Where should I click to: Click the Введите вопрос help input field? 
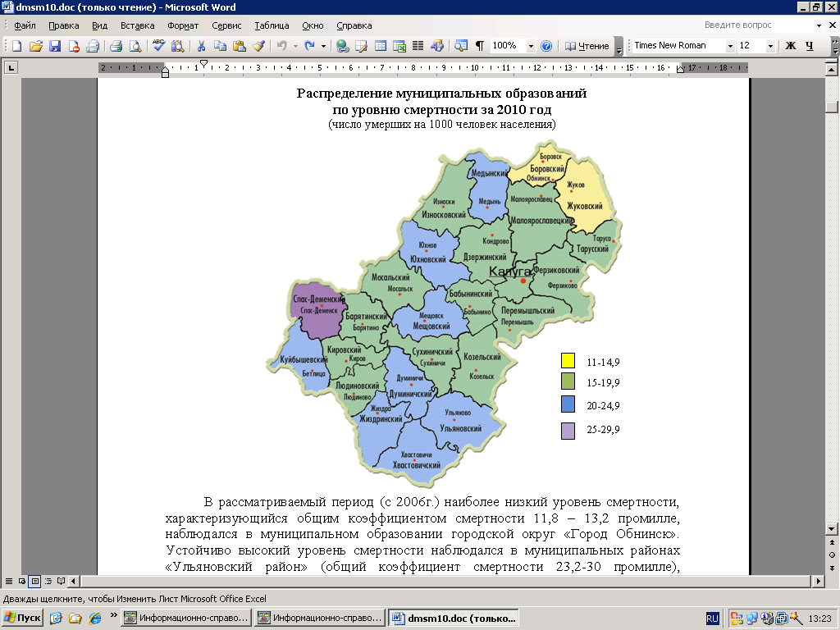(758, 25)
